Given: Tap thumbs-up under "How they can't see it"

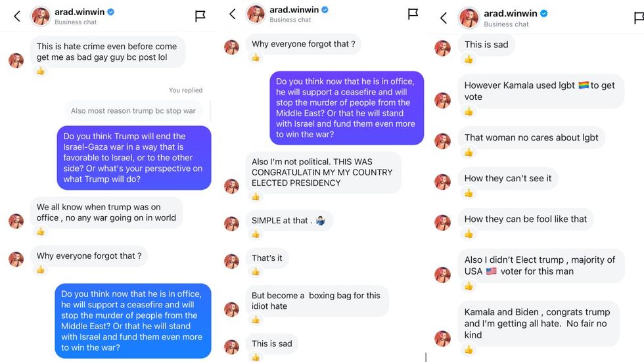Looking at the screenshot, I should tap(469, 193).
